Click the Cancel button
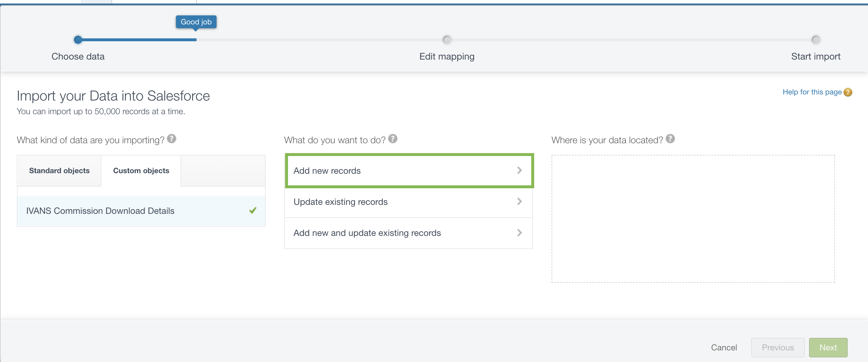 [724, 347]
